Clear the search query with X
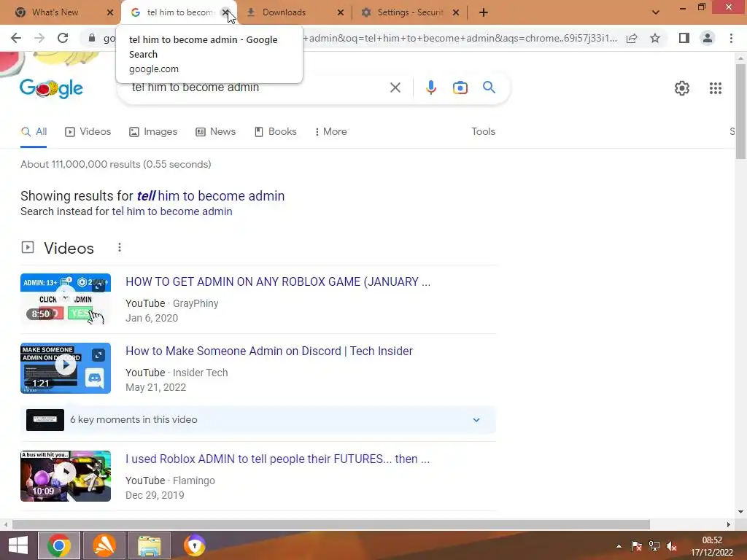This screenshot has height=560, width=747. [x=395, y=87]
